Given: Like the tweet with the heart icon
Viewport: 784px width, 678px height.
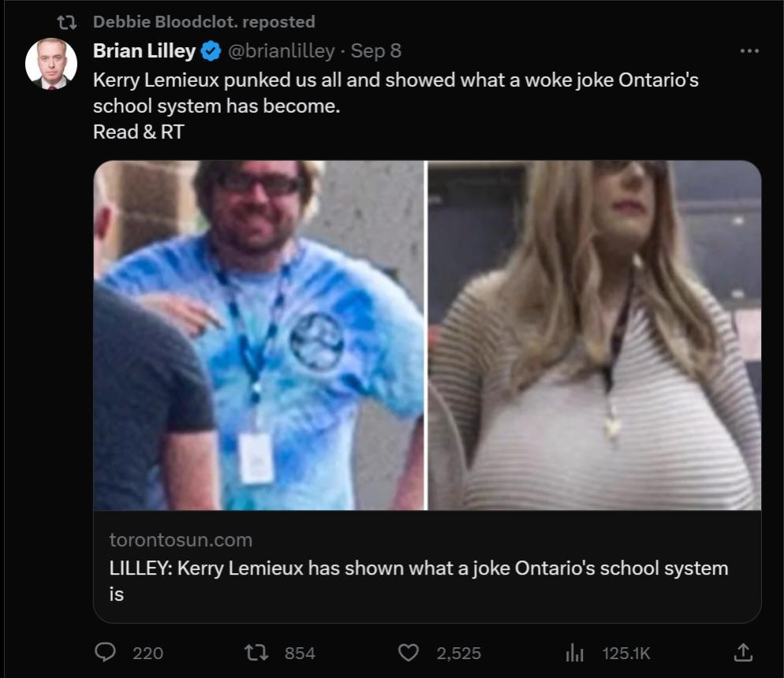Looking at the screenshot, I should point(408,652).
